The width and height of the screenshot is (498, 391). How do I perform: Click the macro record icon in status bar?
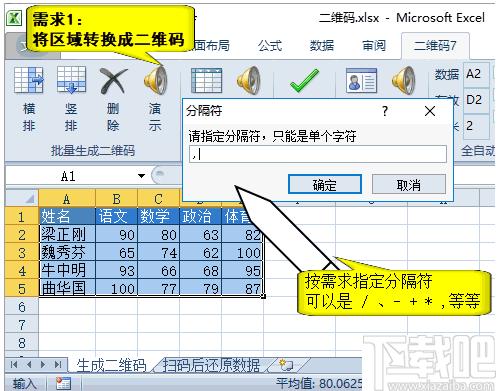(x=63, y=383)
